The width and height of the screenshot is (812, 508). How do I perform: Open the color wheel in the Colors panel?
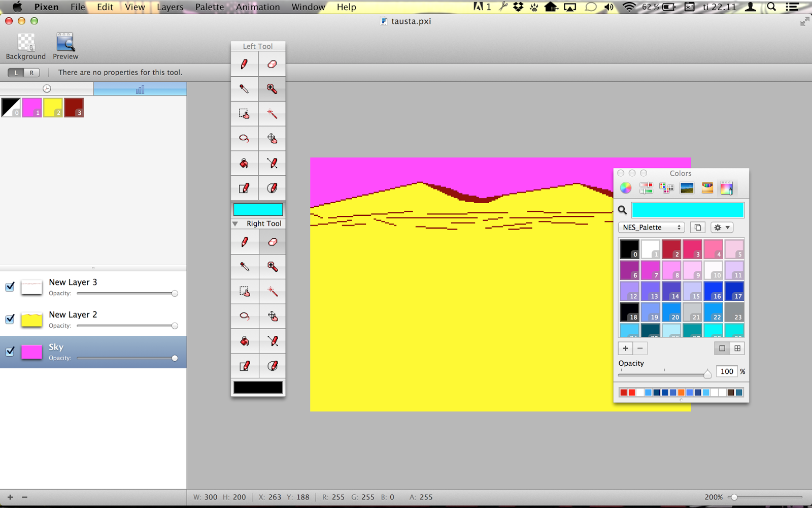(626, 188)
